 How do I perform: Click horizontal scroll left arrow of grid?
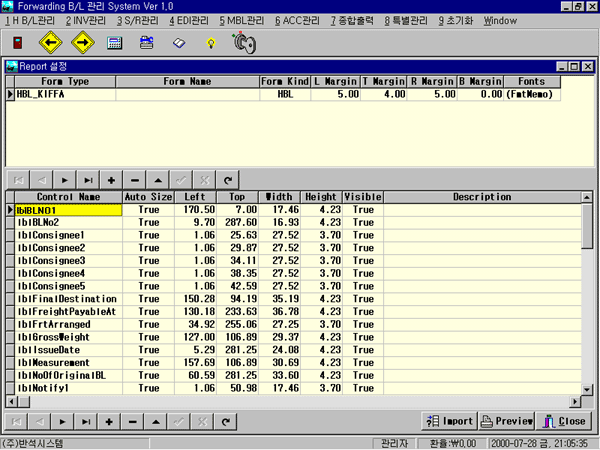click(x=12, y=402)
